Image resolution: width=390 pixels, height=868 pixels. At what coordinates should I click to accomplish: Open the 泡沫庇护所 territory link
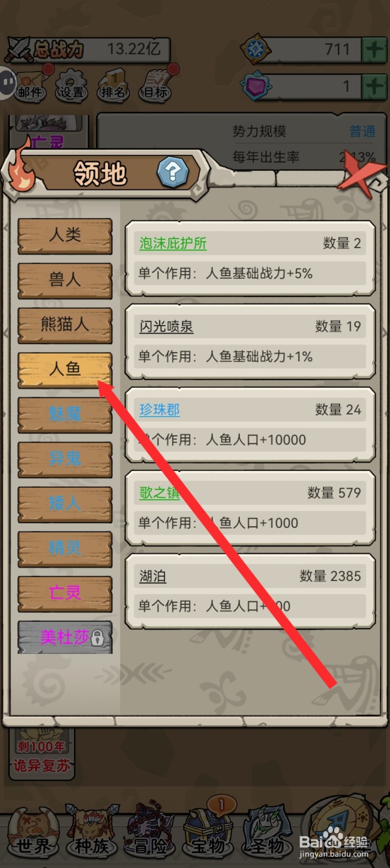(173, 243)
